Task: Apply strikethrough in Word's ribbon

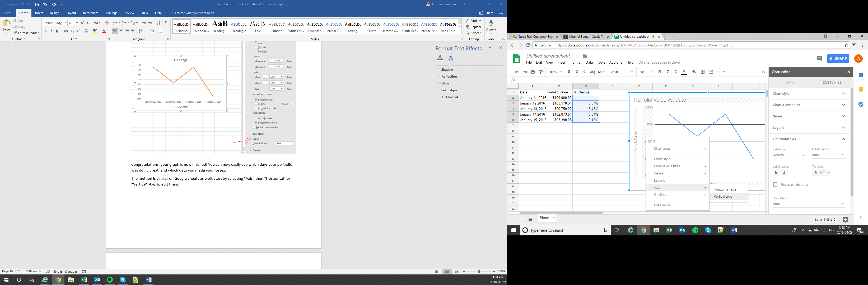Action: 66,31
